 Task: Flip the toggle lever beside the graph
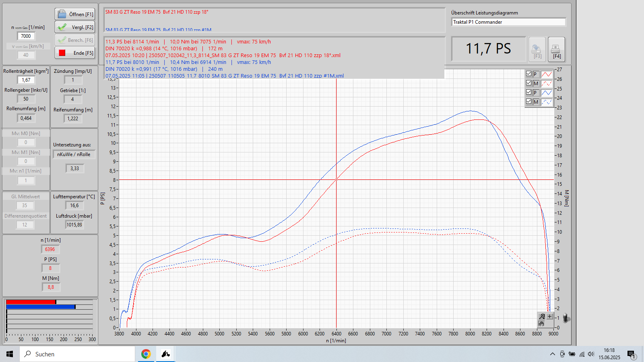pos(566,318)
